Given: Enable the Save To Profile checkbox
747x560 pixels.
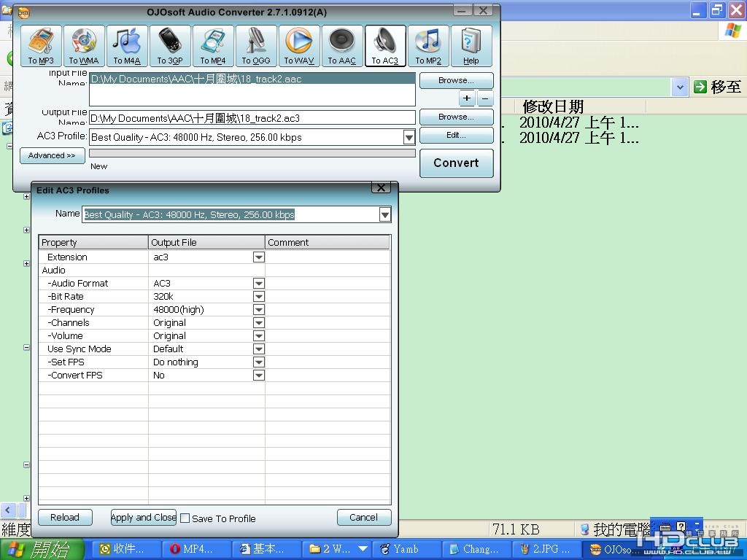Looking at the screenshot, I should pos(185,518).
